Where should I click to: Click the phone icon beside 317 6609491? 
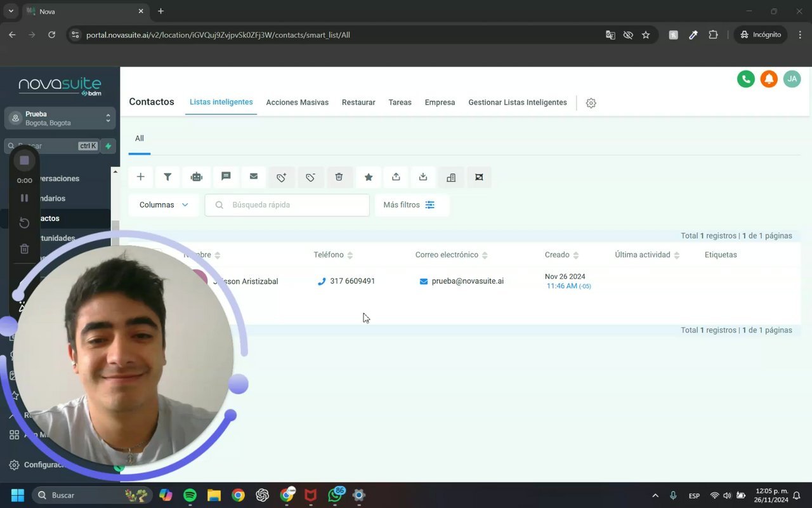322,281
